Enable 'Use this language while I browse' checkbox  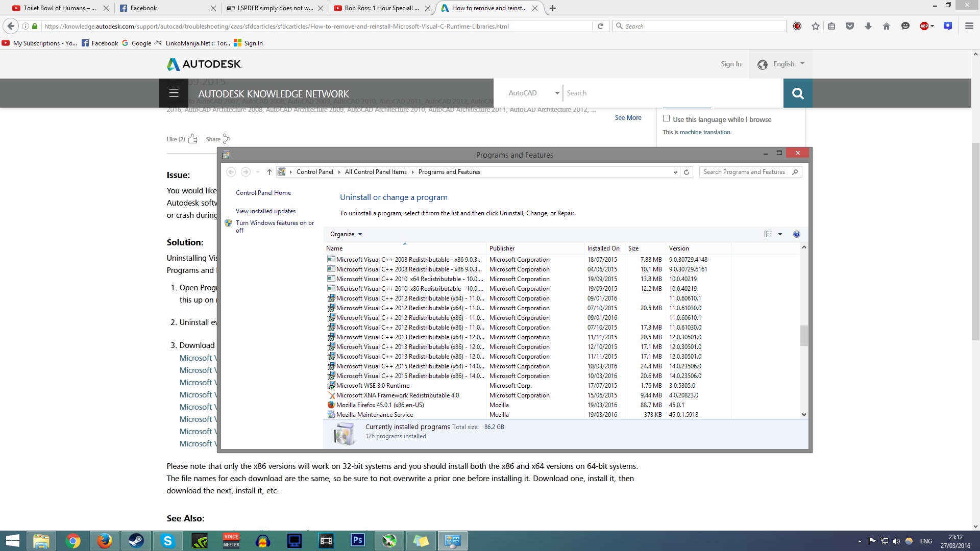pyautogui.click(x=666, y=118)
